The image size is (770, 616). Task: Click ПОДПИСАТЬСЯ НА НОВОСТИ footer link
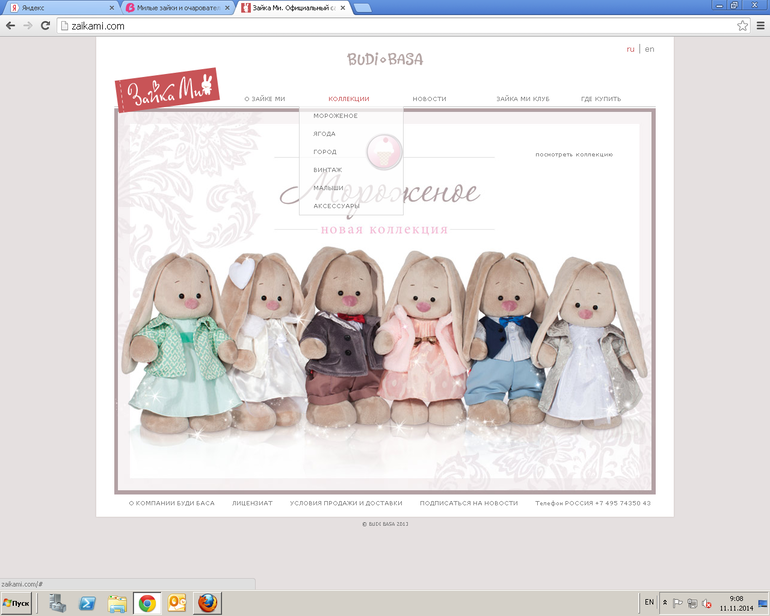468,503
